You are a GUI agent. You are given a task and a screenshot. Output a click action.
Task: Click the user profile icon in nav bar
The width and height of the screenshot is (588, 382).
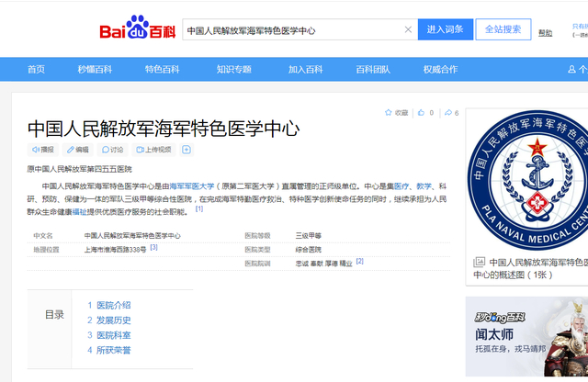(x=571, y=70)
